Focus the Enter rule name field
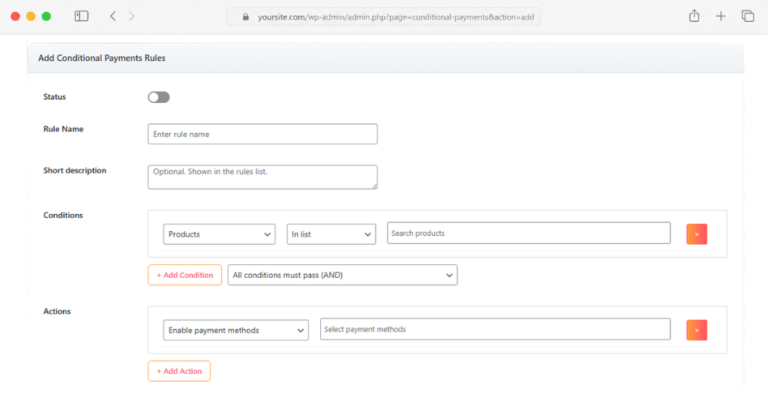The width and height of the screenshot is (768, 398). (x=263, y=134)
